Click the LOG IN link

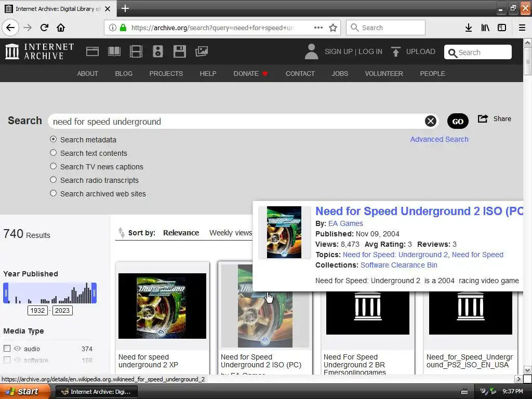pyautogui.click(x=370, y=51)
